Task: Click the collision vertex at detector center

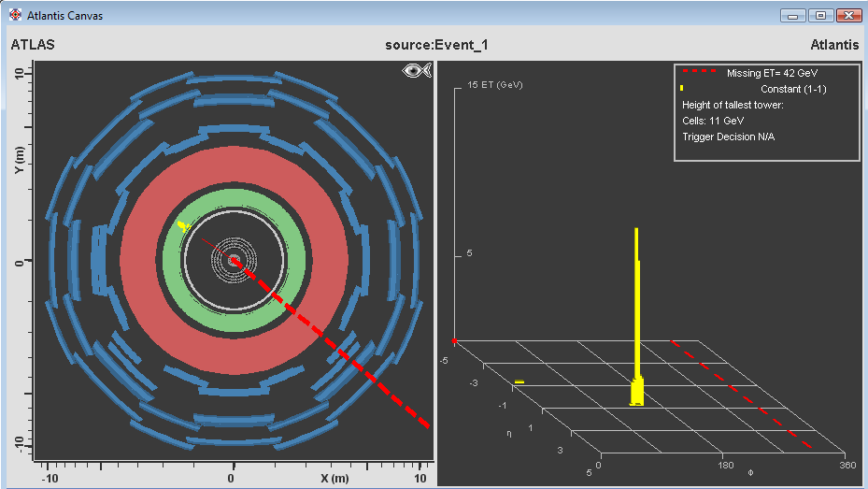Action: [234, 260]
